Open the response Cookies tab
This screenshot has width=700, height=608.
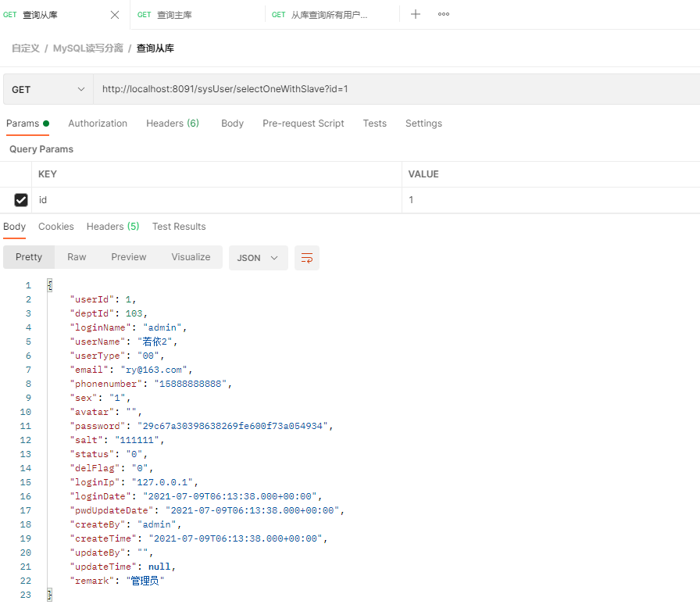point(55,227)
